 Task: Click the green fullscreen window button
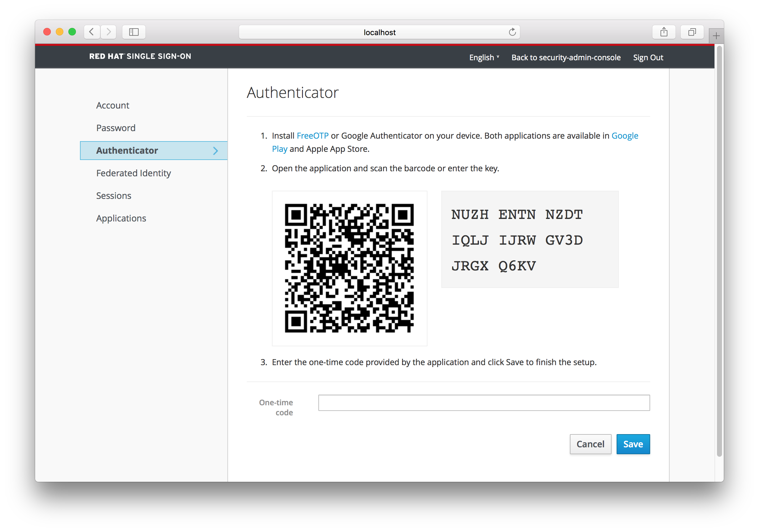pyautogui.click(x=72, y=32)
